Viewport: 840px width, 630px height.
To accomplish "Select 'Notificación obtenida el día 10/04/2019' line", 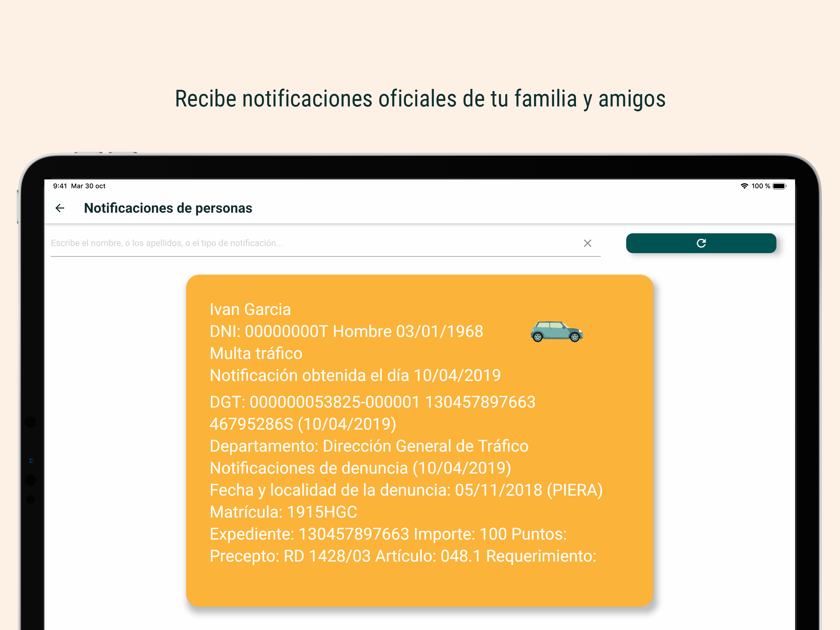I will point(355,375).
